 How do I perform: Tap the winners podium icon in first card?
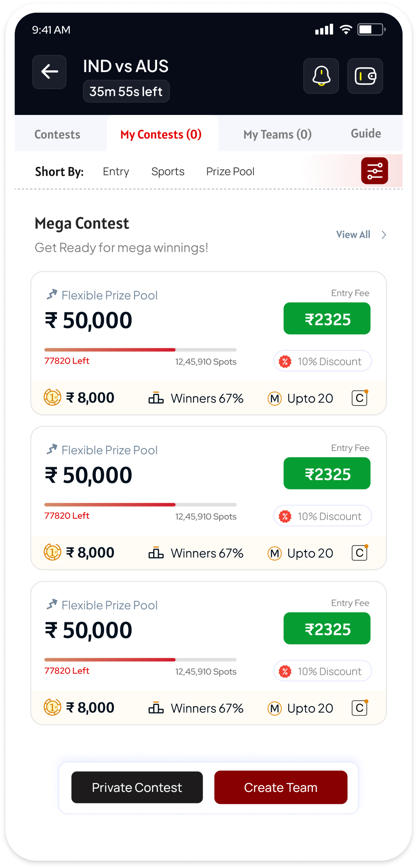point(156,398)
